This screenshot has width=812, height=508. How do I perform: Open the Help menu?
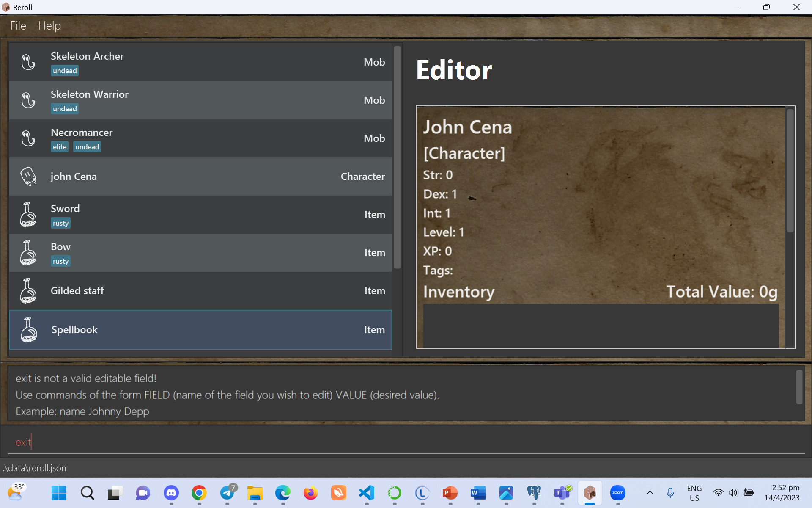coord(49,26)
